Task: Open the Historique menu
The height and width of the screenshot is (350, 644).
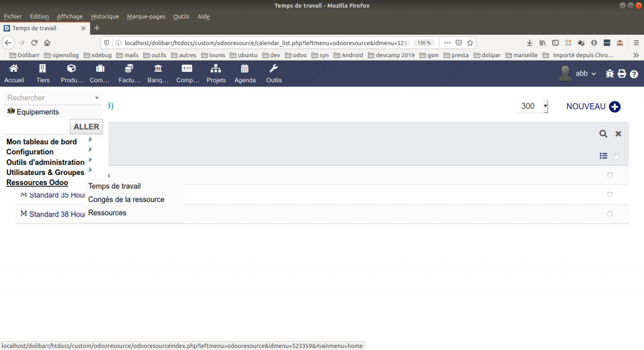Action: pos(105,16)
